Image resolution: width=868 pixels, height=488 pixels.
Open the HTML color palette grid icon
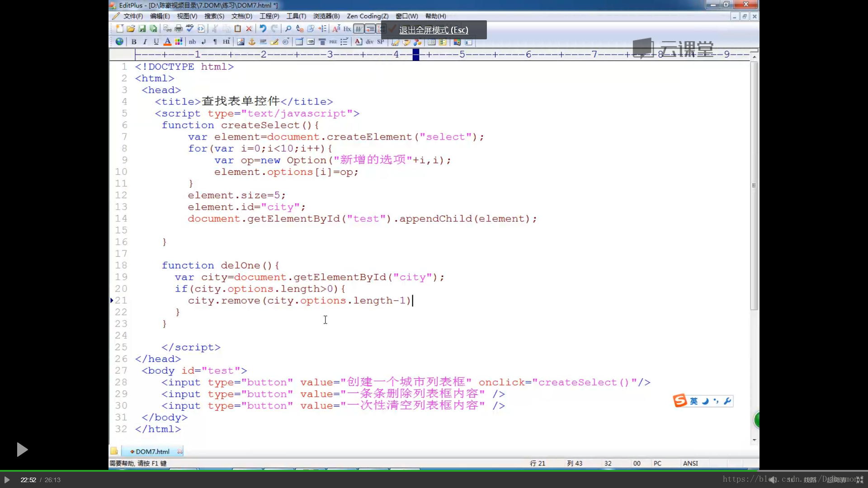(179, 42)
